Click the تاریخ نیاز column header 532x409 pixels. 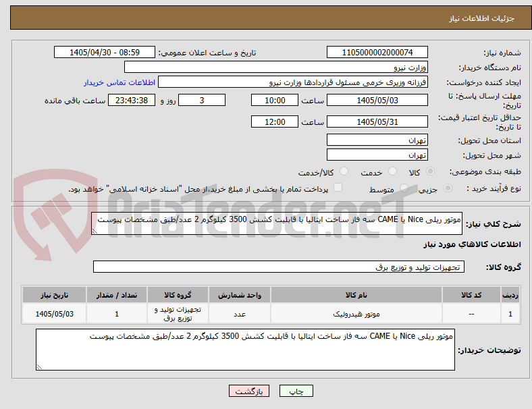54,295
